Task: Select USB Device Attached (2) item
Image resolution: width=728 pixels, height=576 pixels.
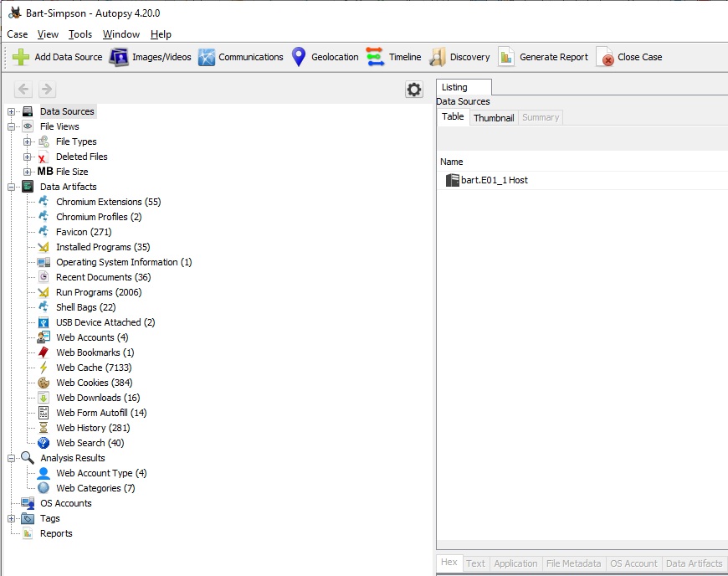Action: pyautogui.click(x=105, y=322)
